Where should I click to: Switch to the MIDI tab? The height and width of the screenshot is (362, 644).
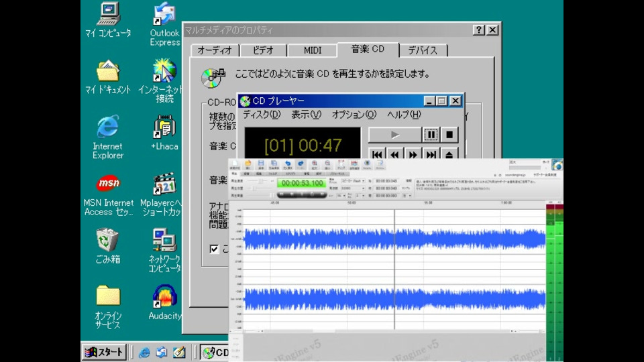313,50
